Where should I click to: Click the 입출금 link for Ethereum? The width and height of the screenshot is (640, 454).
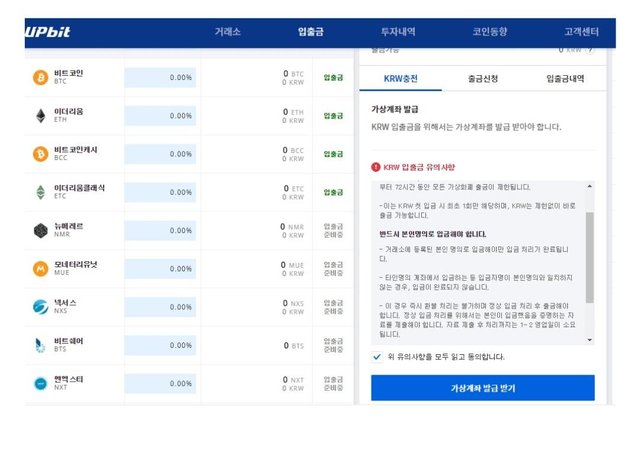click(332, 115)
